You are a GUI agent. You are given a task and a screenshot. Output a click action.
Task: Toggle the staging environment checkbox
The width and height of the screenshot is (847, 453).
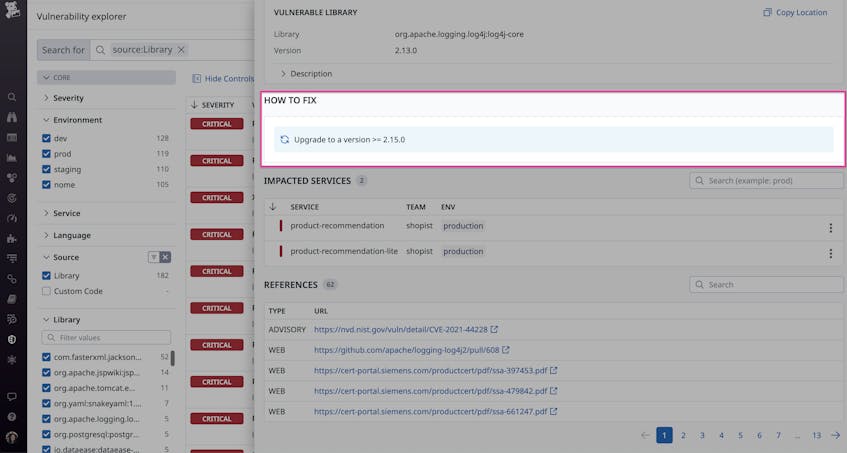[46, 169]
